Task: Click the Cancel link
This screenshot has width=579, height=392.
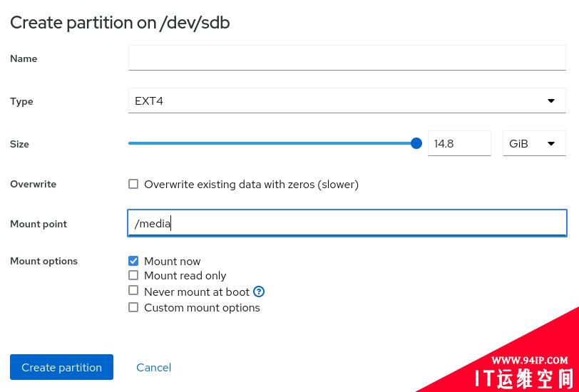Action: [x=153, y=367]
